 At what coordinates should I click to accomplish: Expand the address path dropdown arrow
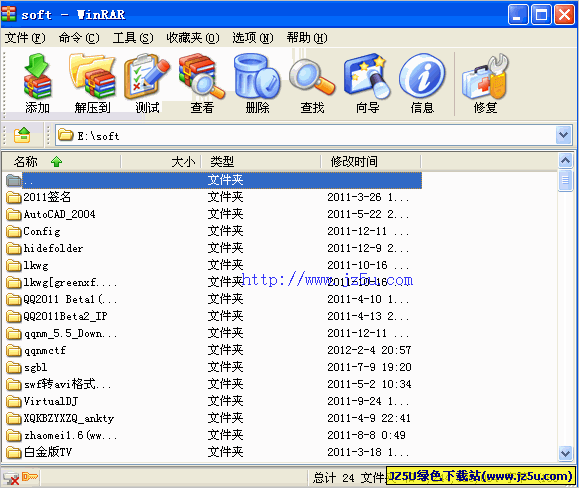563,135
